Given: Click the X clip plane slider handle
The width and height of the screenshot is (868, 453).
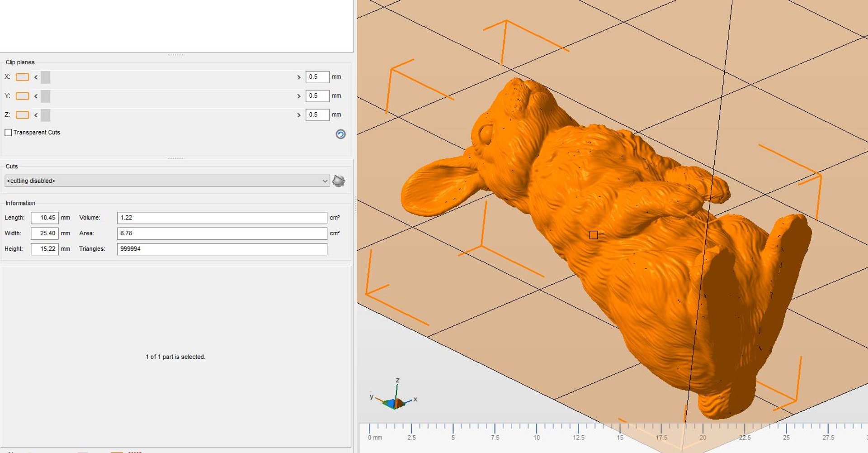Looking at the screenshot, I should (x=45, y=77).
